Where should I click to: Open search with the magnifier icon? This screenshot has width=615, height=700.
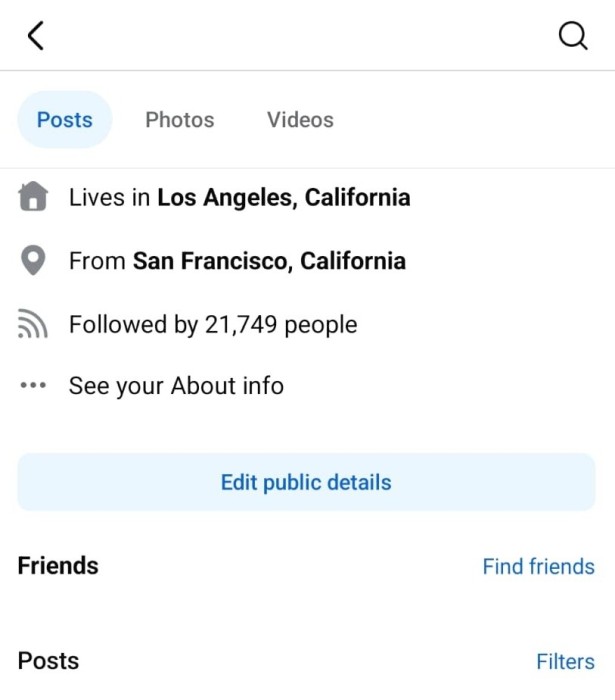[573, 35]
